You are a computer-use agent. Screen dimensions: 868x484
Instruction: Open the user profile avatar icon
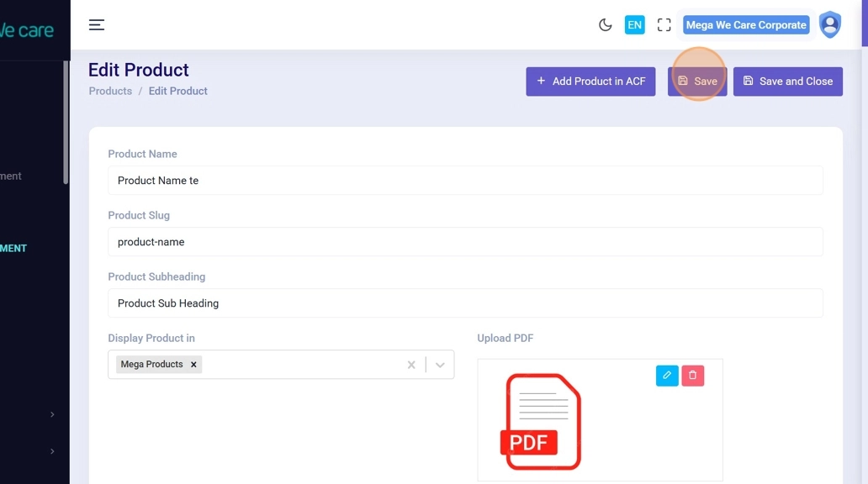coord(829,25)
